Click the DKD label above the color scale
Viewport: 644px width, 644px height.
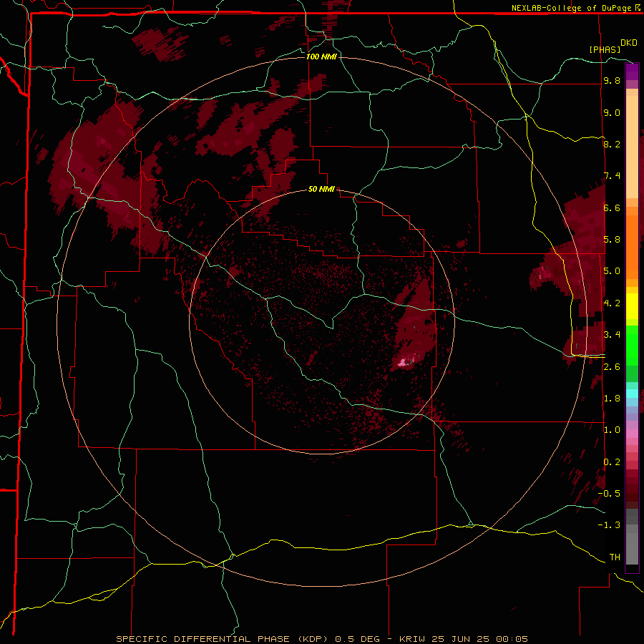pos(629,43)
